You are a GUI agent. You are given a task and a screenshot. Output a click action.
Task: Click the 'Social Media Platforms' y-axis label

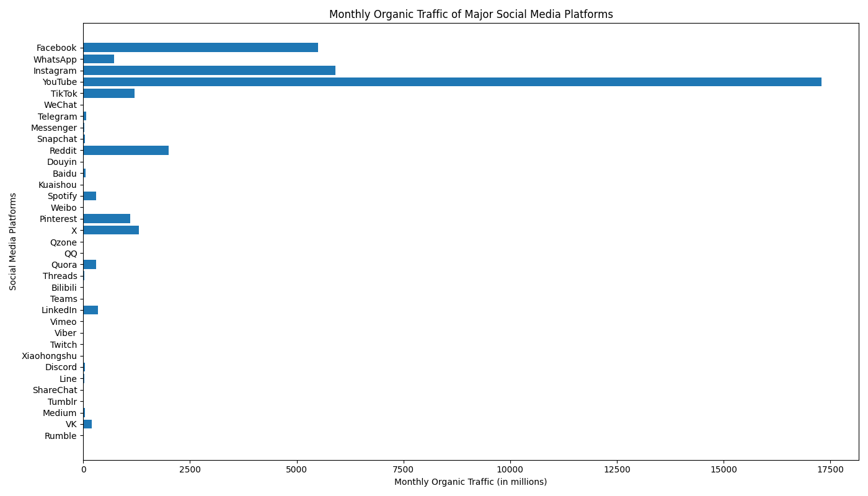pyautogui.click(x=13, y=241)
